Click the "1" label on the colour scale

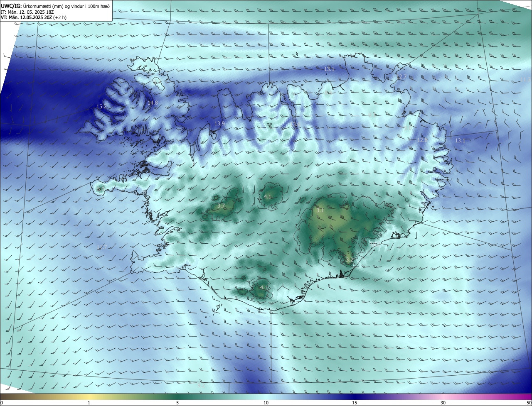pos(89,403)
